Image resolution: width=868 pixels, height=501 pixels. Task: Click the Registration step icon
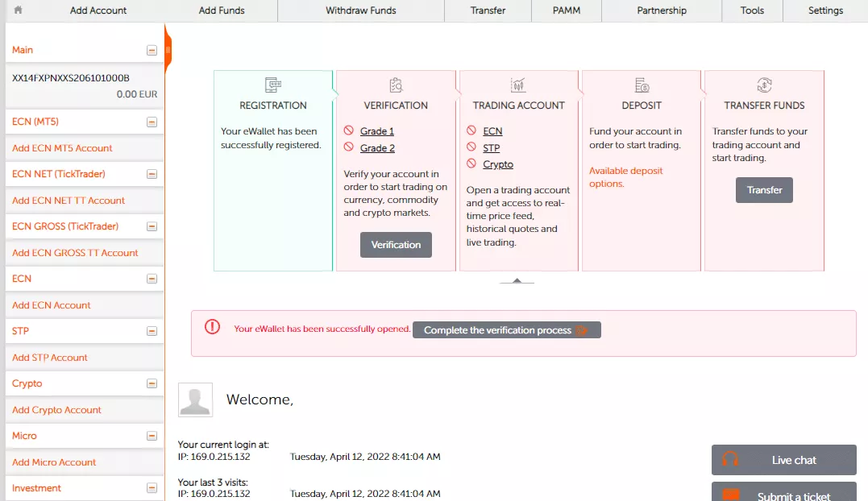pyautogui.click(x=273, y=85)
